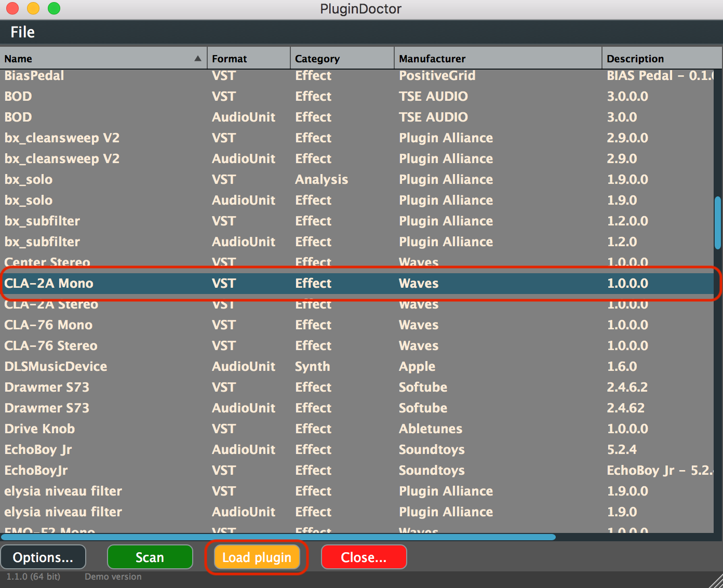Click the horizontal scrollbar at list bottom
The width and height of the screenshot is (723, 588).
278,537
